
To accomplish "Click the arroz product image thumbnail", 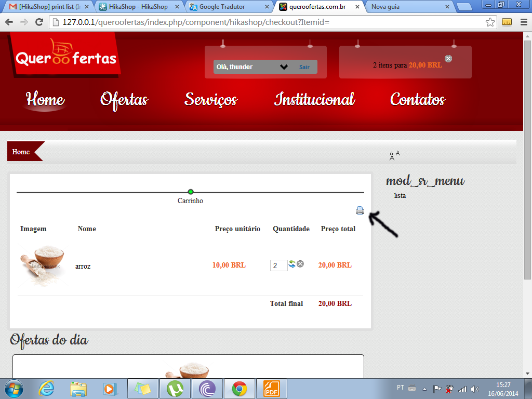I will pyautogui.click(x=43, y=265).
